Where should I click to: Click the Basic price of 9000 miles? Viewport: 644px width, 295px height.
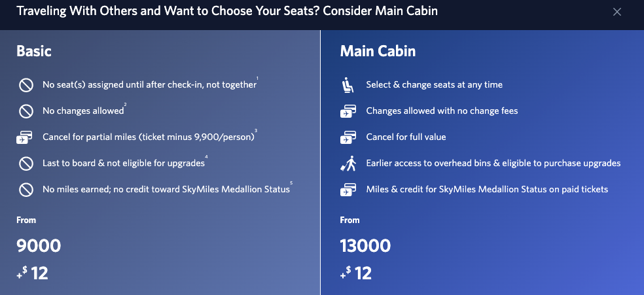39,246
